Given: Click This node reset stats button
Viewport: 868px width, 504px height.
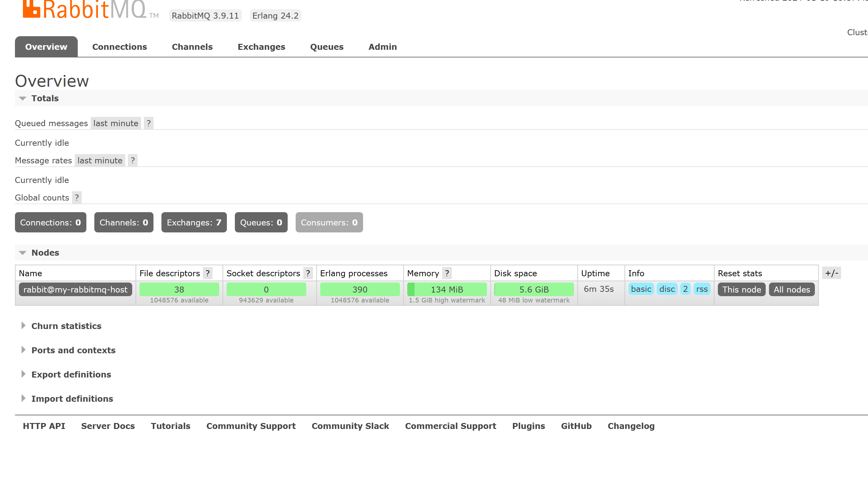Looking at the screenshot, I should click(x=741, y=290).
